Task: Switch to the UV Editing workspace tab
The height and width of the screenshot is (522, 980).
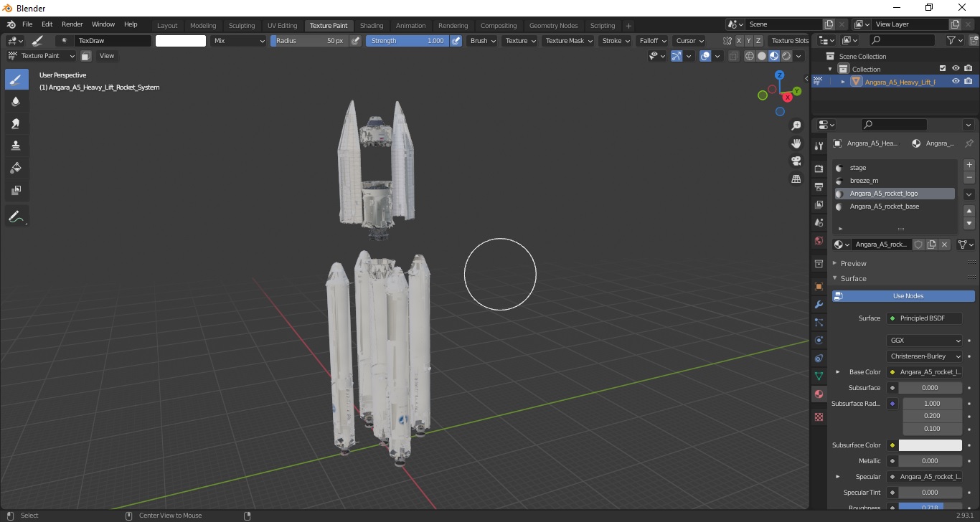Action: tap(282, 26)
